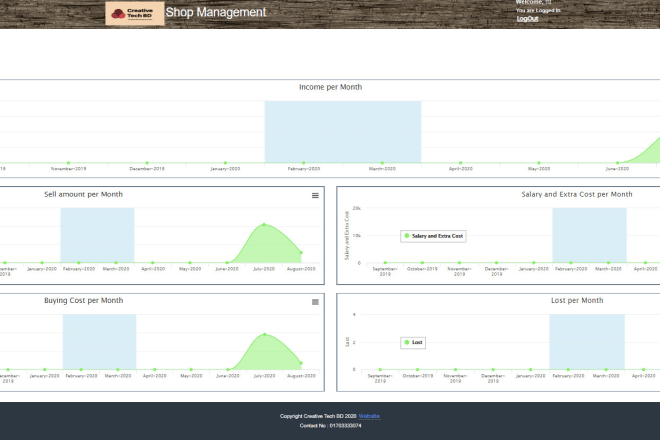Click the highlighted blue band in Income chart

[x=343, y=131]
